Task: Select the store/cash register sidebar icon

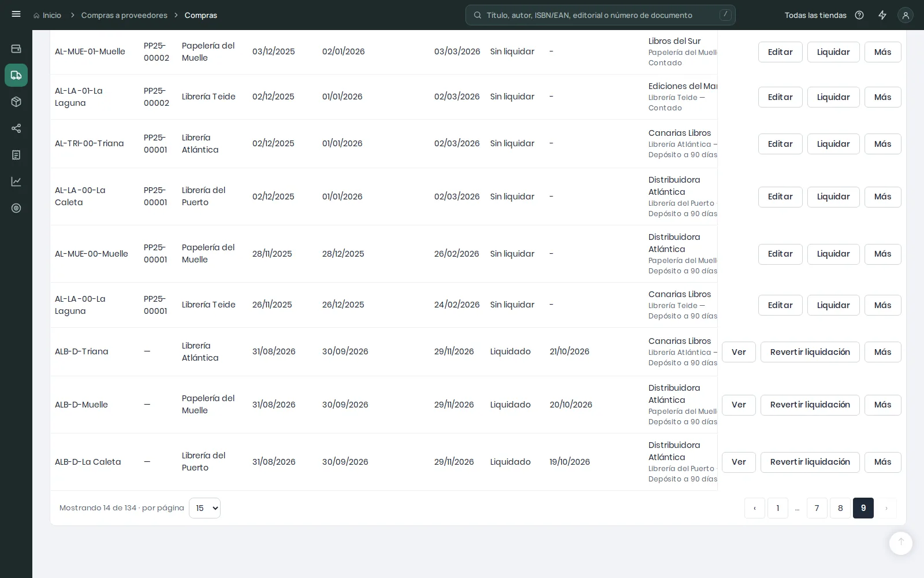Action: (x=16, y=49)
